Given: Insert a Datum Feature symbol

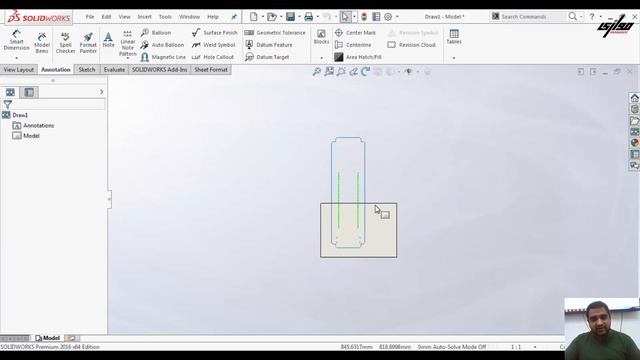Looking at the screenshot, I should point(268,45).
